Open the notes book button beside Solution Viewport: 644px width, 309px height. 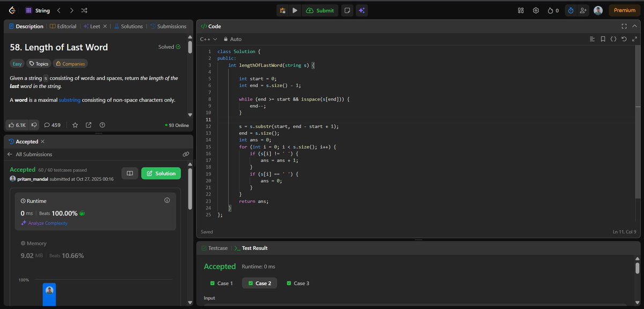[129, 173]
